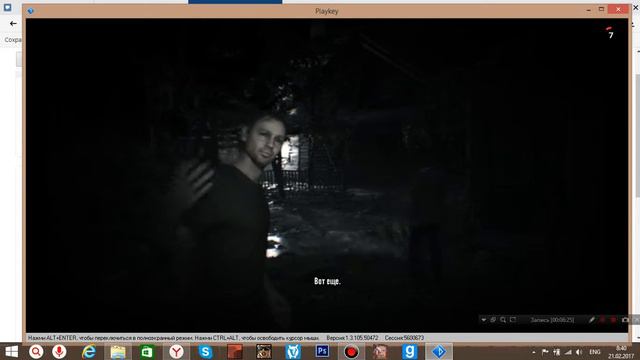Click the first red record-control button
The height and width of the screenshot is (360, 640).
point(602,320)
